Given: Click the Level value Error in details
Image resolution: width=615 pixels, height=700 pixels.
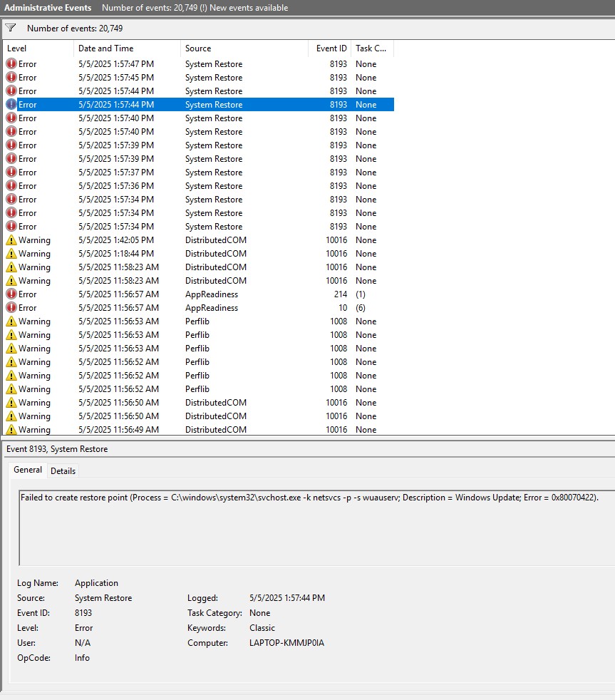Looking at the screenshot, I should (x=83, y=628).
